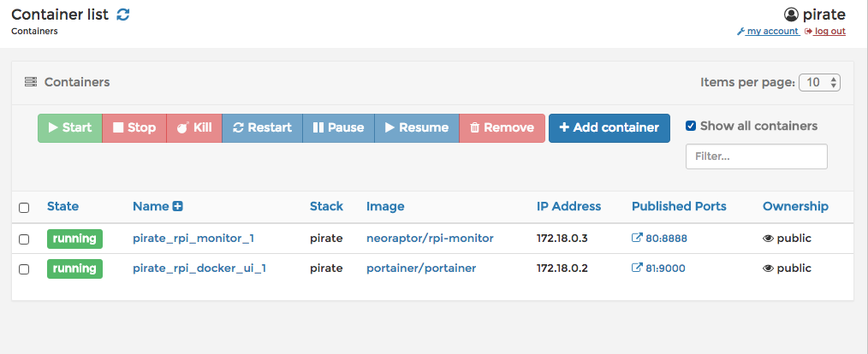Check the pirate_rpi_docker_ui_1 row checkbox
The image size is (868, 354).
(x=24, y=269)
